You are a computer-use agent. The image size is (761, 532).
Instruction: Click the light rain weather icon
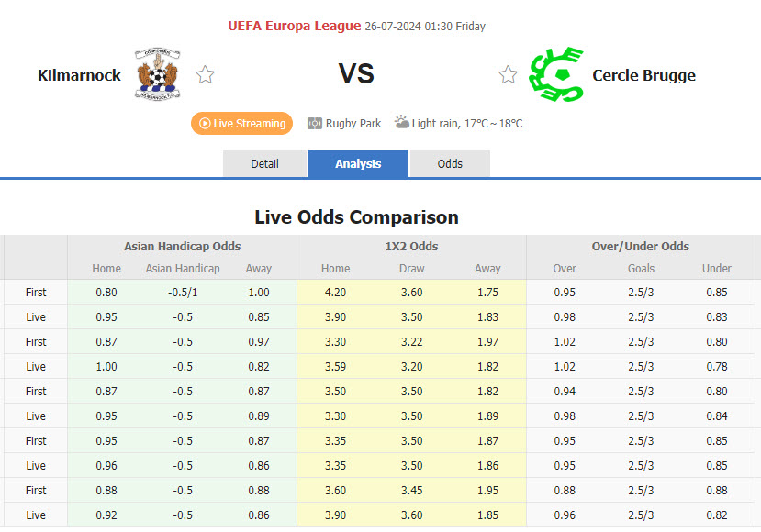[x=402, y=122]
